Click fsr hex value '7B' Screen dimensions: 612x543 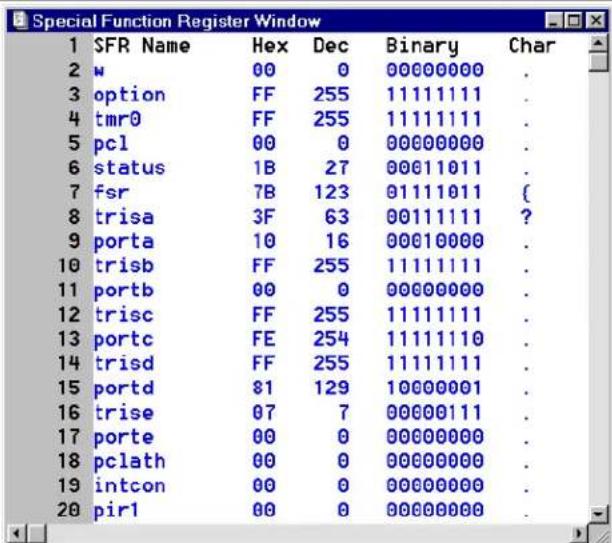(x=264, y=192)
